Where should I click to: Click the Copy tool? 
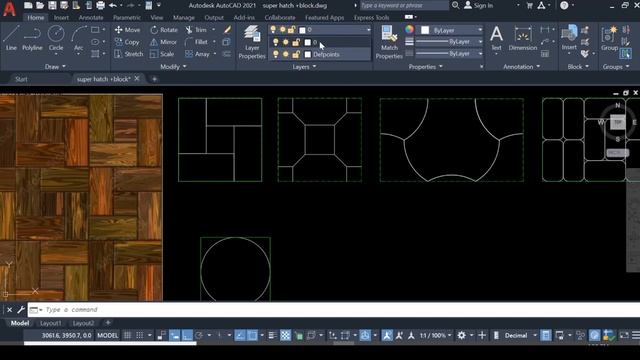click(x=127, y=42)
